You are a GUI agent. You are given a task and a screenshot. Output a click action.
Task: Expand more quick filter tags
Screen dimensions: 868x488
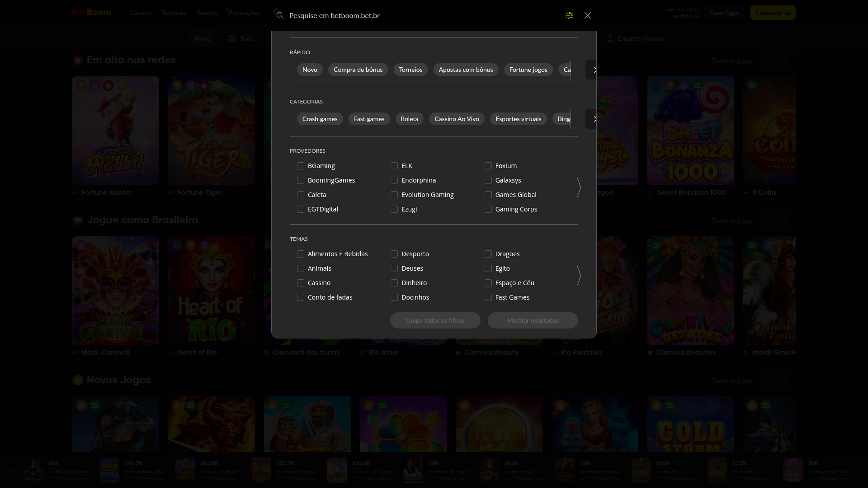595,70
